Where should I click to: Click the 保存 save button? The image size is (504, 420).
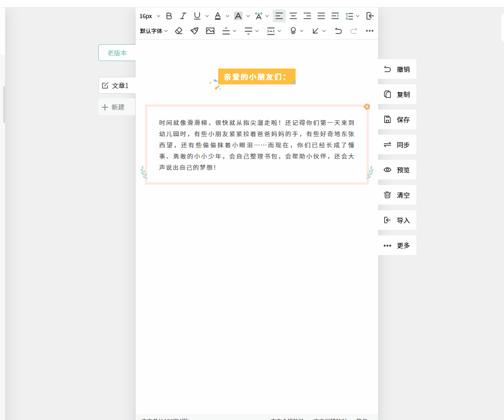point(397,119)
